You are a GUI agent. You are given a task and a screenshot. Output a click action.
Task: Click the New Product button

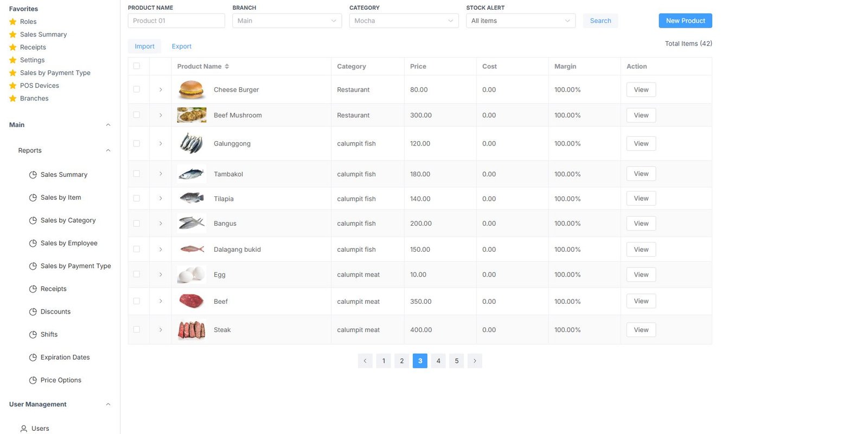(685, 21)
